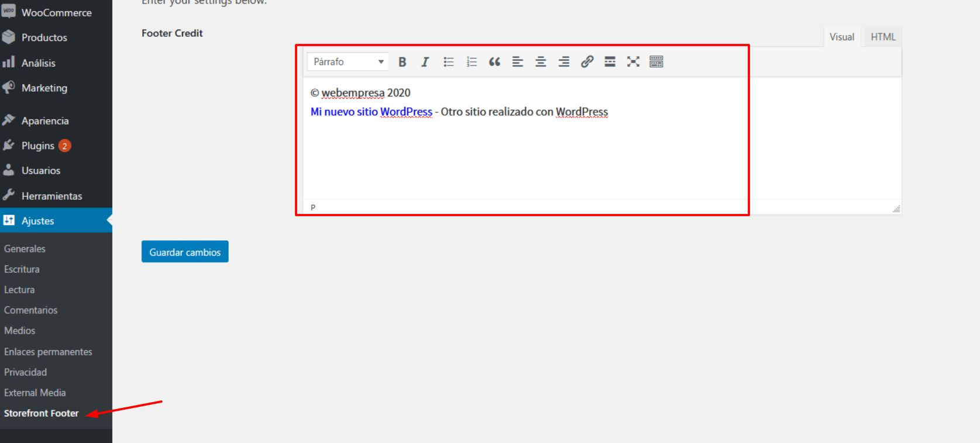Align text center
Image resolution: width=980 pixels, height=443 pixels.
[x=541, y=62]
